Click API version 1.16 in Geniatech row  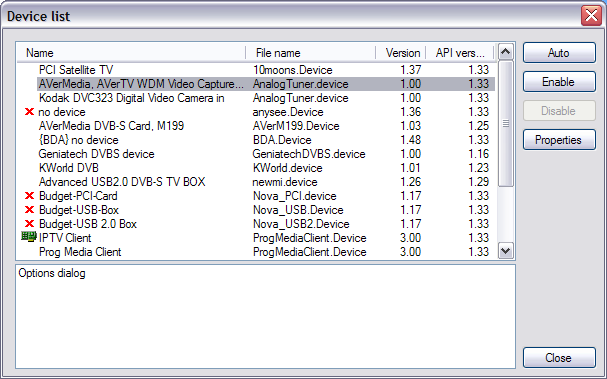478,154
